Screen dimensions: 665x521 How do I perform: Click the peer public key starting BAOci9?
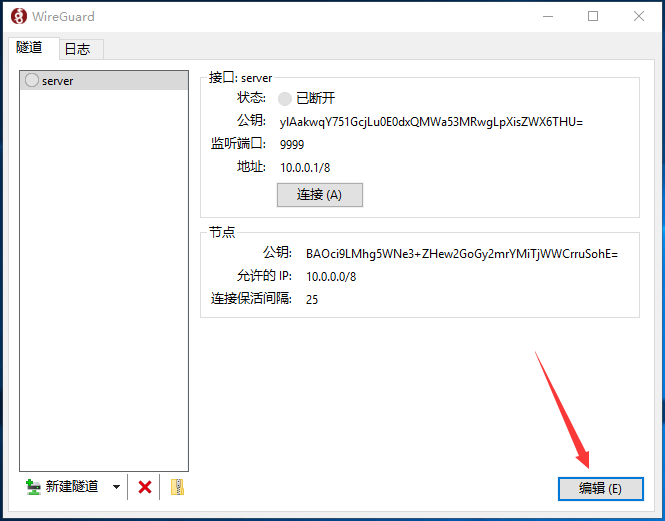coord(462,254)
